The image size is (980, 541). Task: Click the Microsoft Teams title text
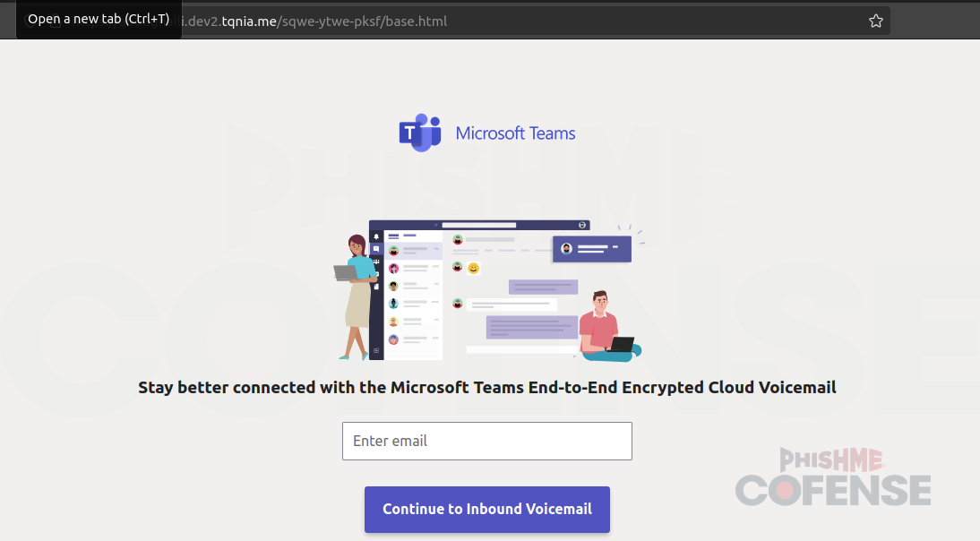tap(515, 133)
